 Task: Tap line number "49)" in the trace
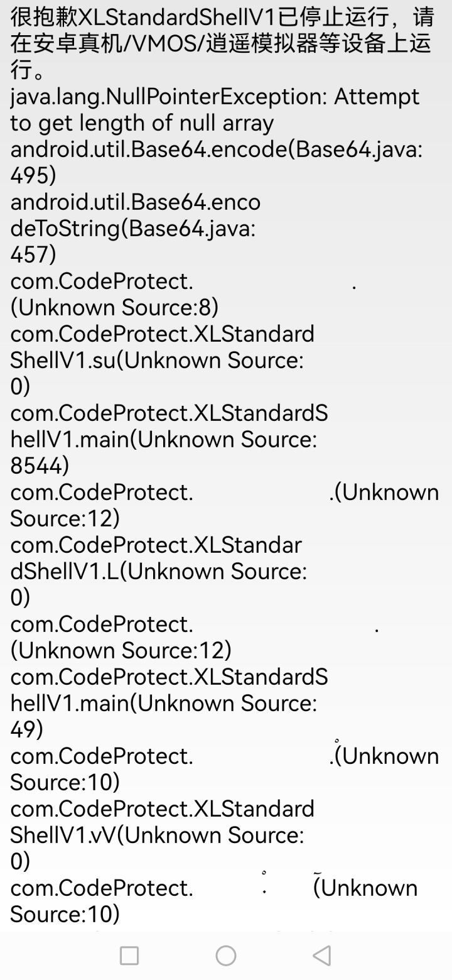[x=27, y=730]
